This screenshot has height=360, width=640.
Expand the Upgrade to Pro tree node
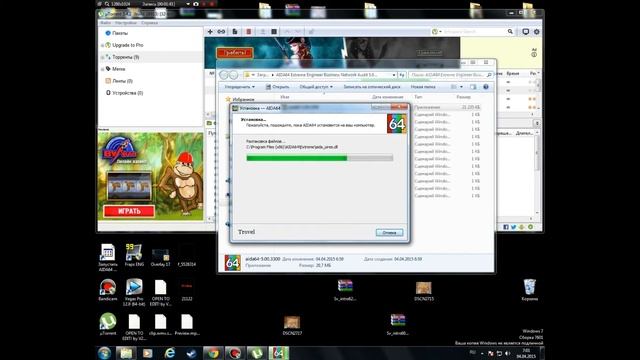click(x=102, y=45)
